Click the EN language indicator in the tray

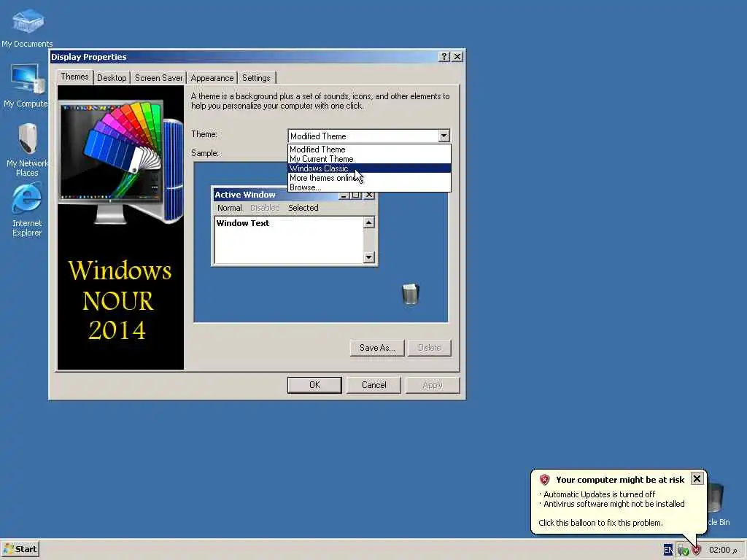tap(668, 550)
